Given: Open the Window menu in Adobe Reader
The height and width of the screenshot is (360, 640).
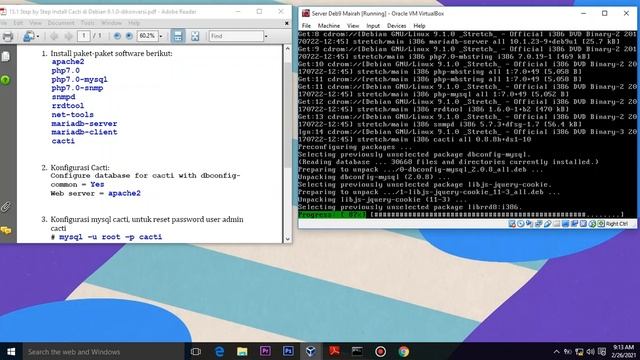Looking at the screenshot, I should (x=111, y=23).
